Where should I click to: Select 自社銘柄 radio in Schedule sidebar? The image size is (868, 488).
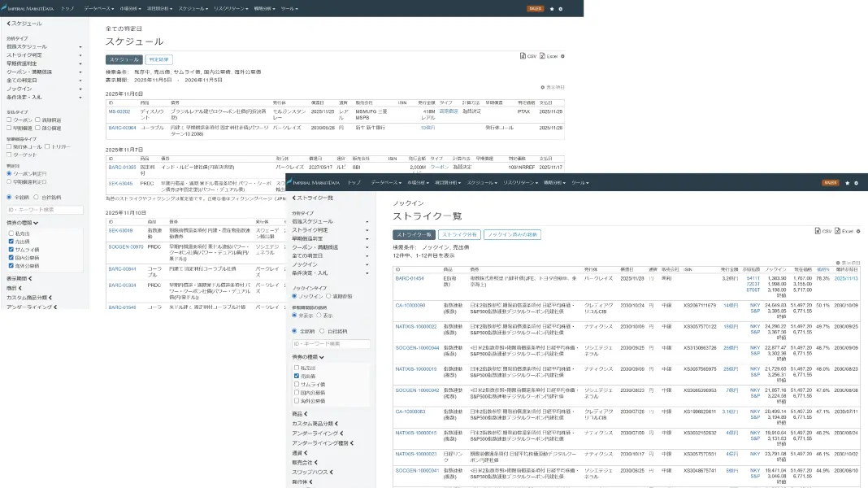coord(36,197)
